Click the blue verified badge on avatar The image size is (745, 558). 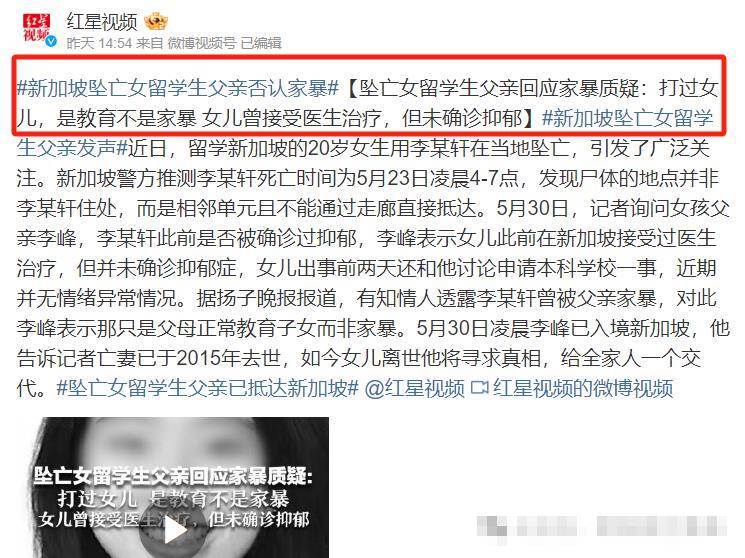(x=50, y=41)
